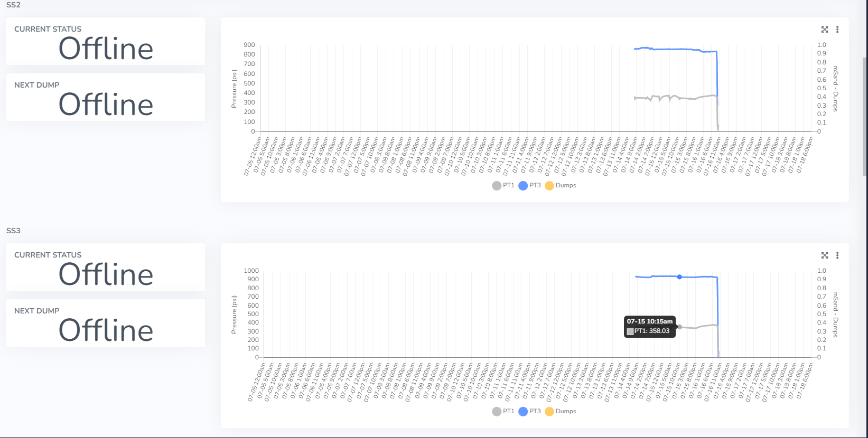Image resolution: width=868 pixels, height=438 pixels.
Task: Open the SS3 chart options menu
Action: [x=837, y=255]
